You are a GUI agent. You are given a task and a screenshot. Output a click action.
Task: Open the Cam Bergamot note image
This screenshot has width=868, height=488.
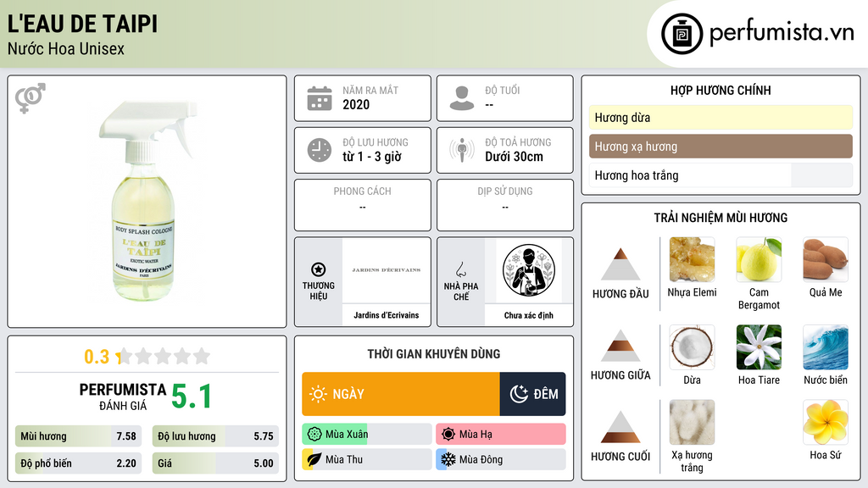[759, 259]
